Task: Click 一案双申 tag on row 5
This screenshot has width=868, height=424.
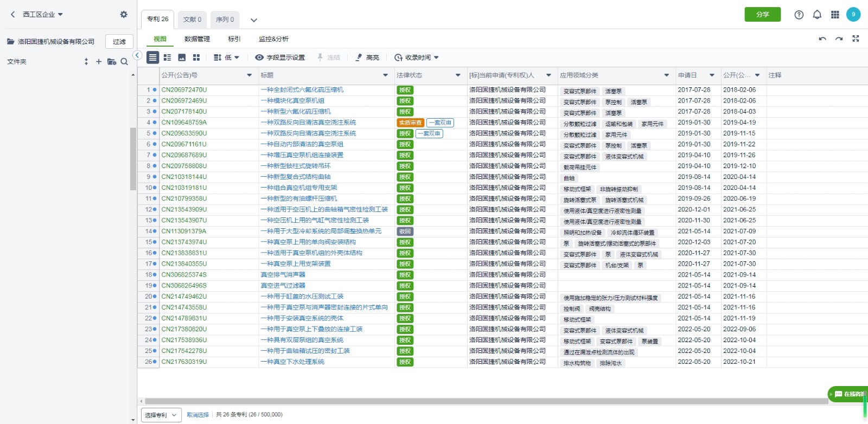Action: point(429,133)
